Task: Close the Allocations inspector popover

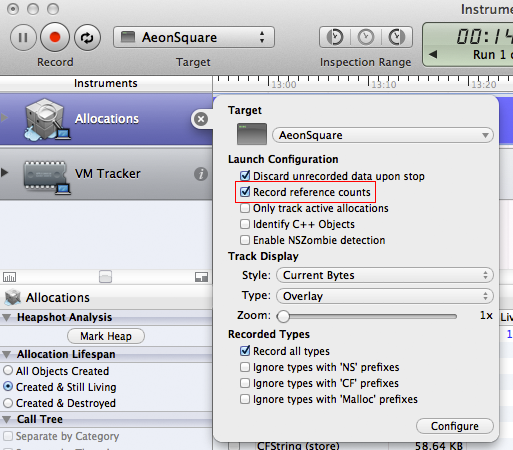Action: (201, 119)
